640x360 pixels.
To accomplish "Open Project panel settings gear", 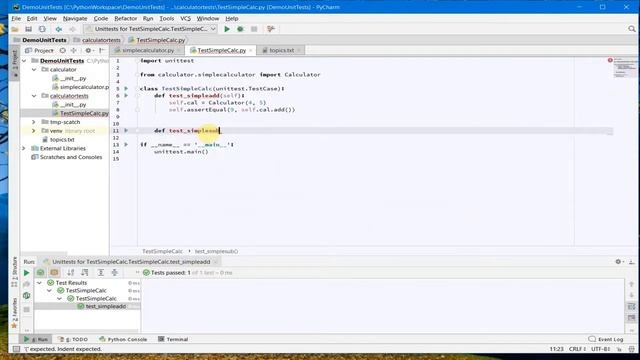I will point(88,50).
